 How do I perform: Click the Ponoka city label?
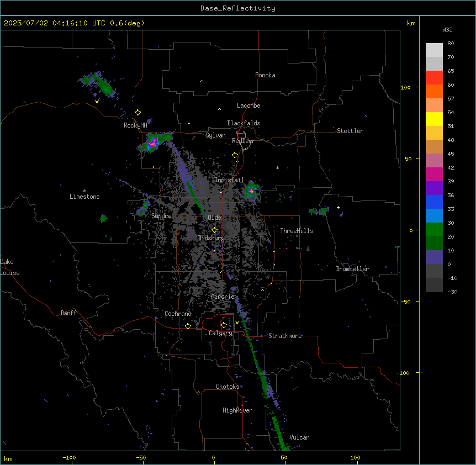(265, 75)
